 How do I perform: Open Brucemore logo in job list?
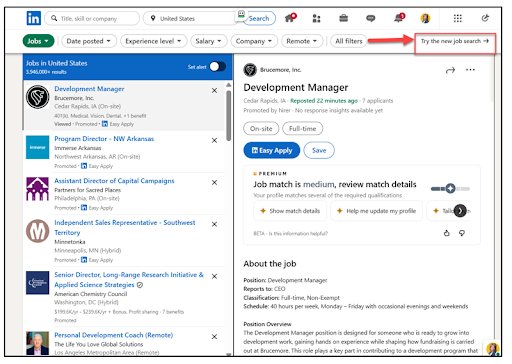click(x=38, y=97)
